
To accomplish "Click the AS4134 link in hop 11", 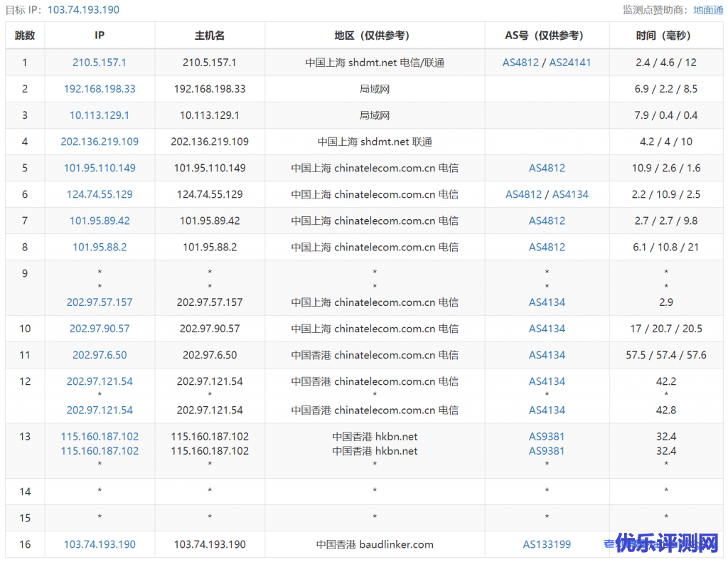I will 547,355.
